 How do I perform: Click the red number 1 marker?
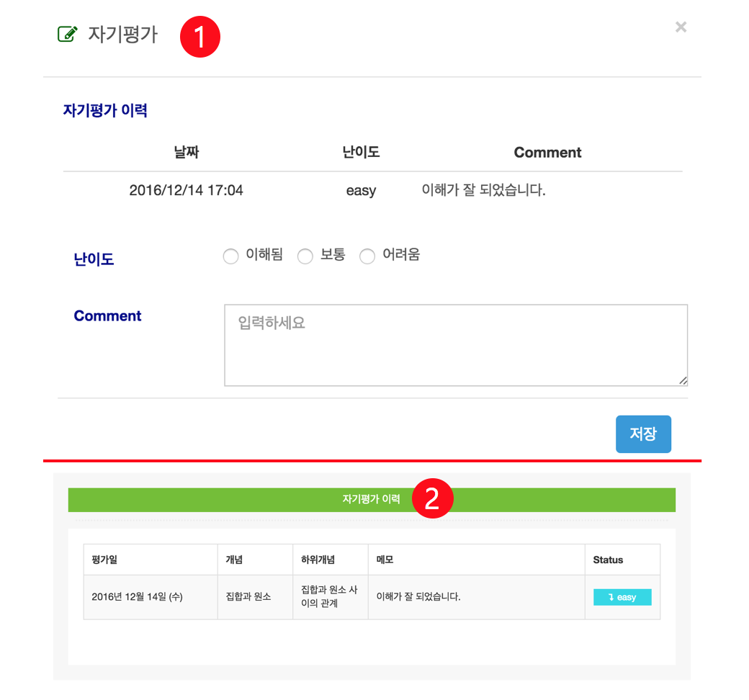click(200, 37)
